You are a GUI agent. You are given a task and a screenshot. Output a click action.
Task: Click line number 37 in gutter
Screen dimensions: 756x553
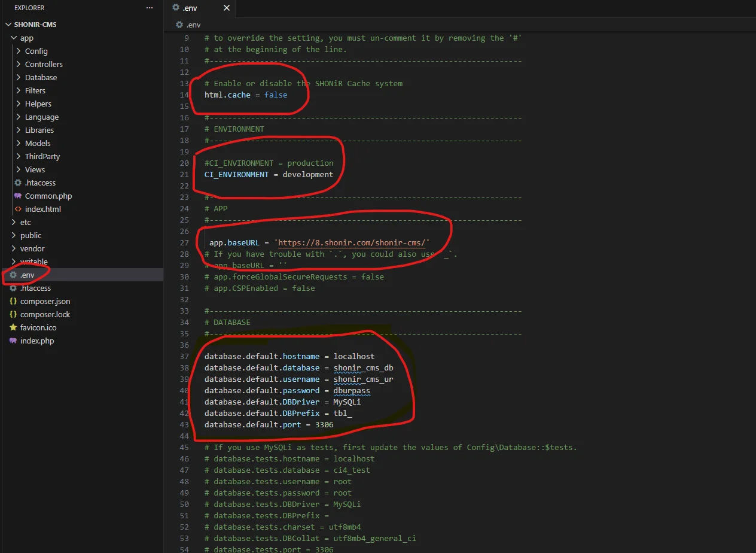(184, 356)
